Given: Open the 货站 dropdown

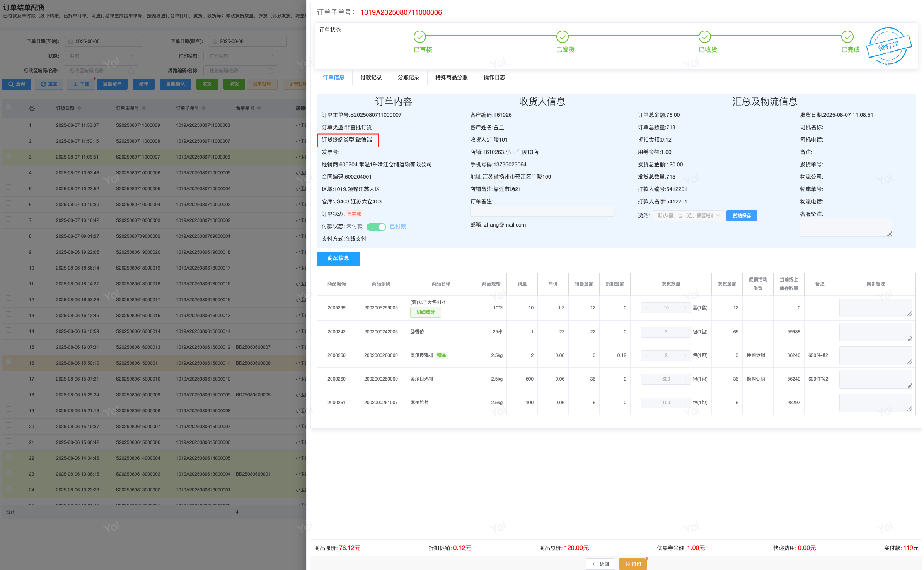Looking at the screenshot, I should point(688,216).
